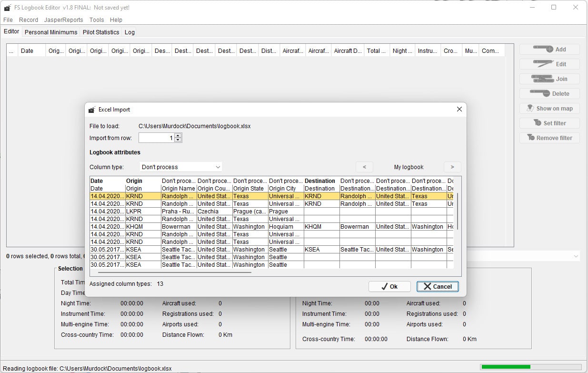
Task: Go to next logbook with right arrow
Action: tap(452, 167)
